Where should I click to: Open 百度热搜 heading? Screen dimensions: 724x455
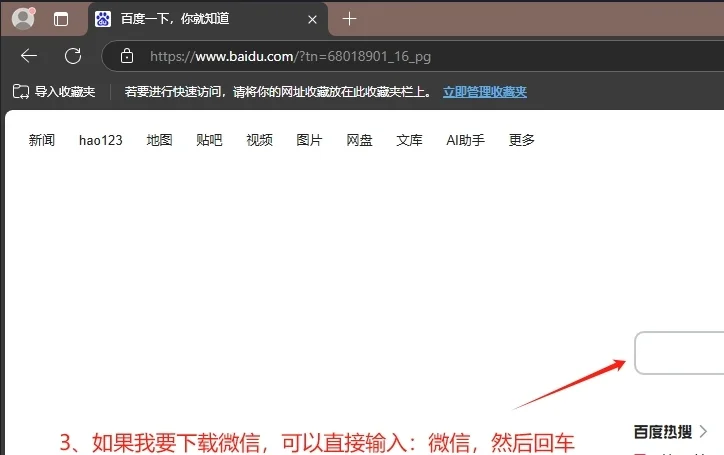pyautogui.click(x=663, y=432)
